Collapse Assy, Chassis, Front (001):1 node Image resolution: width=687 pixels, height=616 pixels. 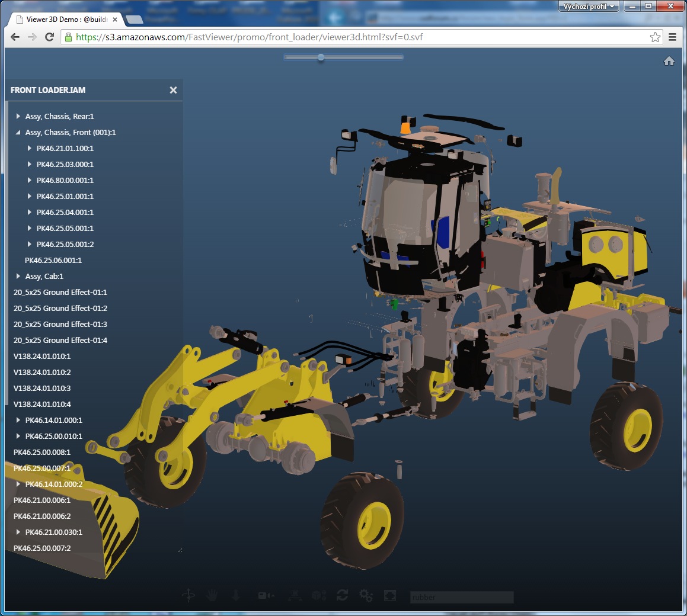[x=18, y=133]
